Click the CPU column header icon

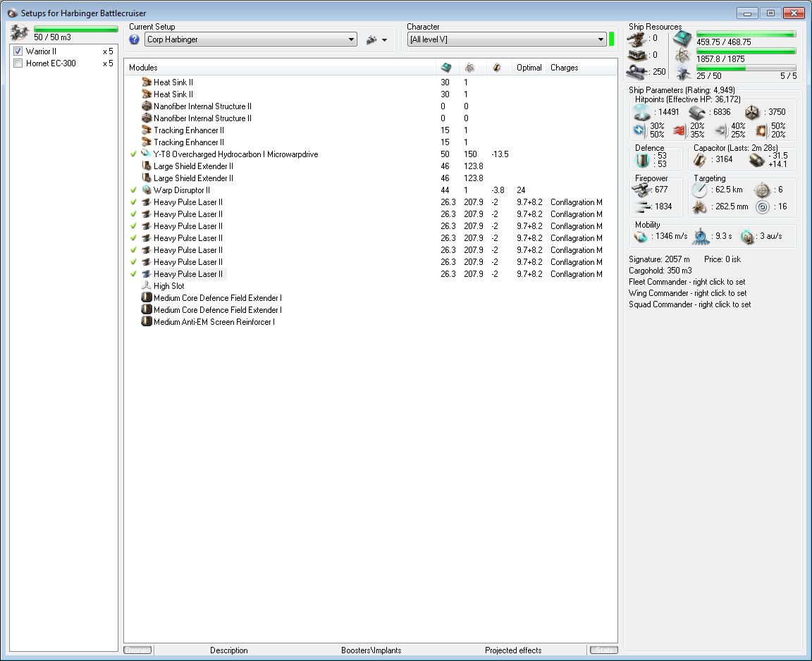446,68
